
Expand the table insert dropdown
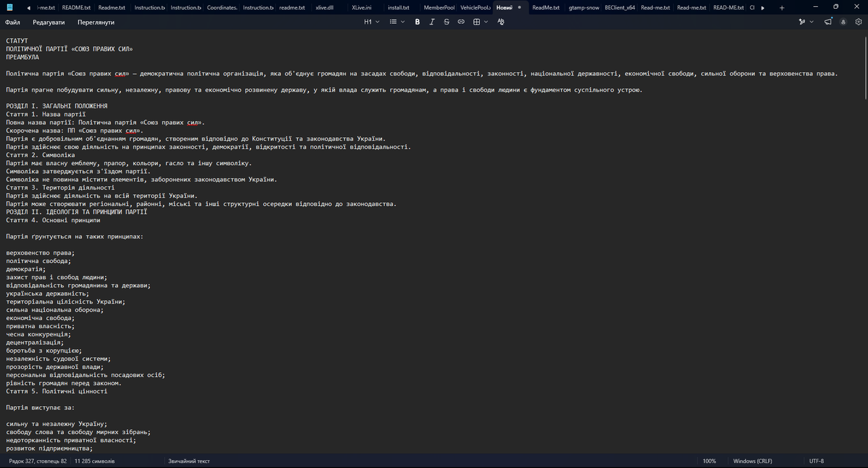480,22
